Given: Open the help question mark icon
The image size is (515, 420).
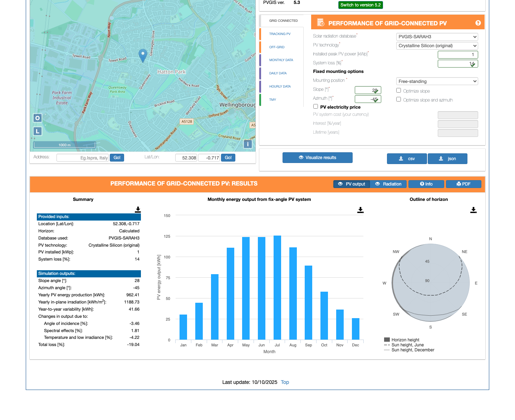Looking at the screenshot, I should [x=478, y=23].
